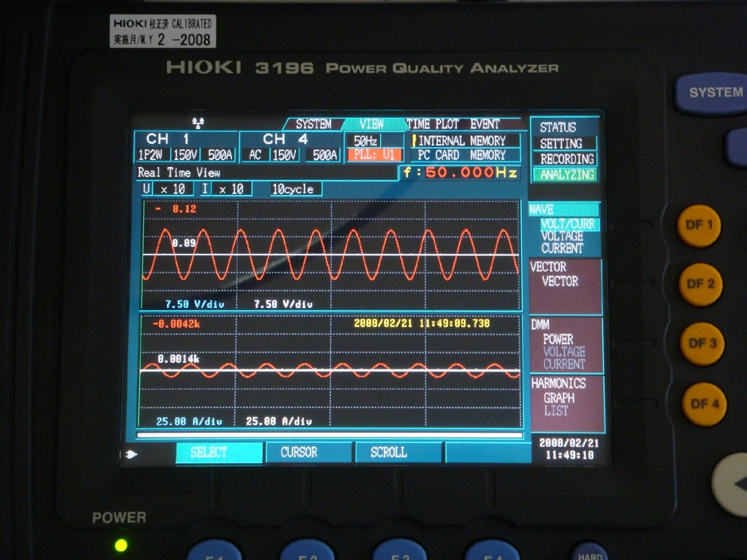Hit the yellow DF 1 key
Viewport: 747px width, 560px height.
[699, 225]
